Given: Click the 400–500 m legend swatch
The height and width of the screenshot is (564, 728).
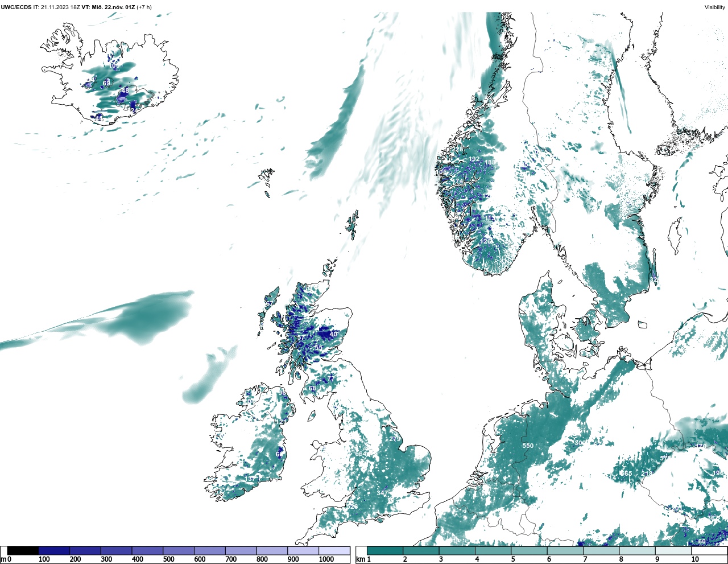Looking at the screenshot, I should [147, 550].
